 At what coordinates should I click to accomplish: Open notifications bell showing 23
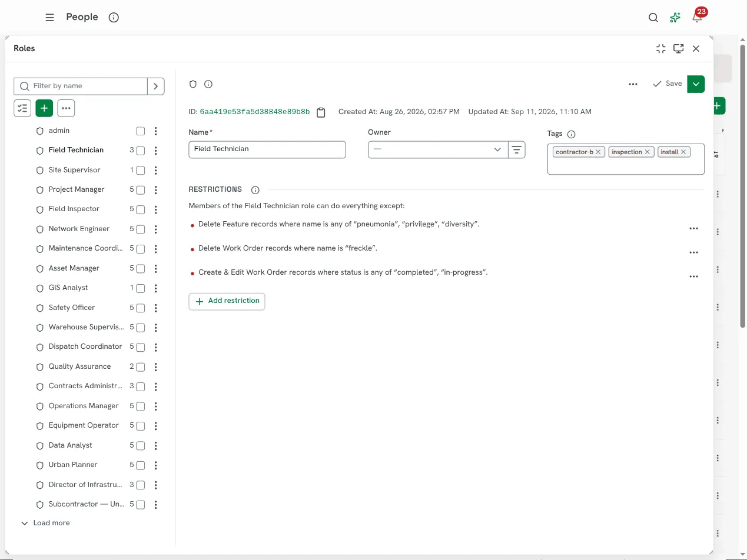click(x=698, y=17)
